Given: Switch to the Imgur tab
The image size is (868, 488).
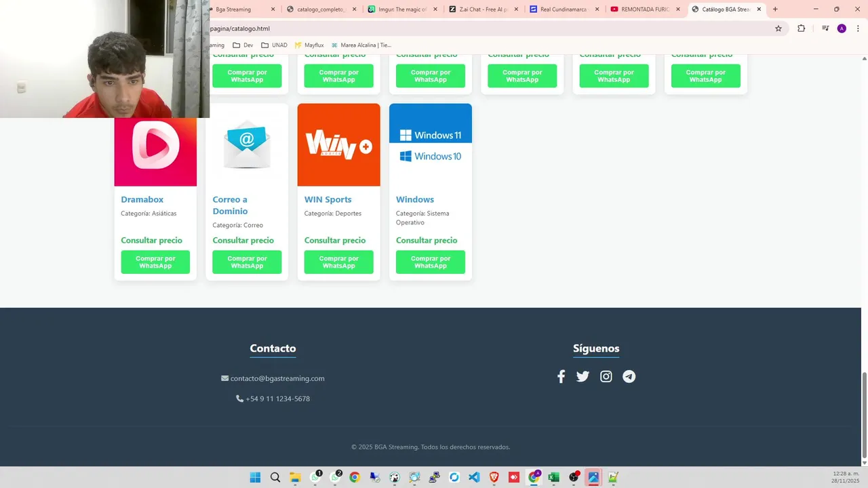Looking at the screenshot, I should (401, 9).
